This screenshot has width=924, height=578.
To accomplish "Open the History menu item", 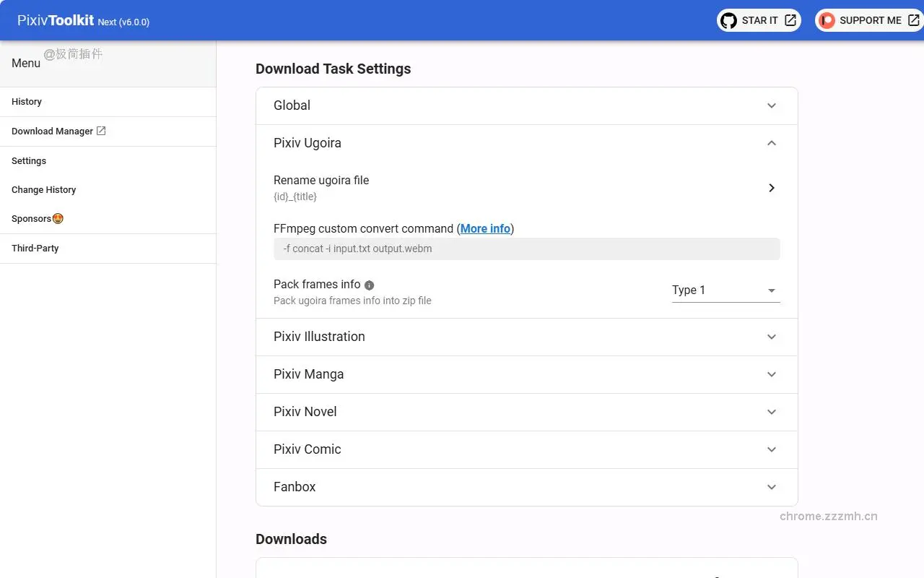I will 27,101.
